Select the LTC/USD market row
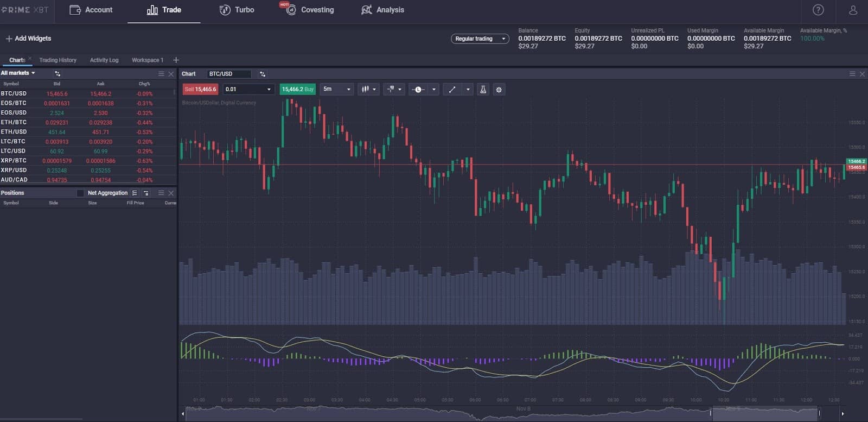The height and width of the screenshot is (422, 868). (88, 151)
